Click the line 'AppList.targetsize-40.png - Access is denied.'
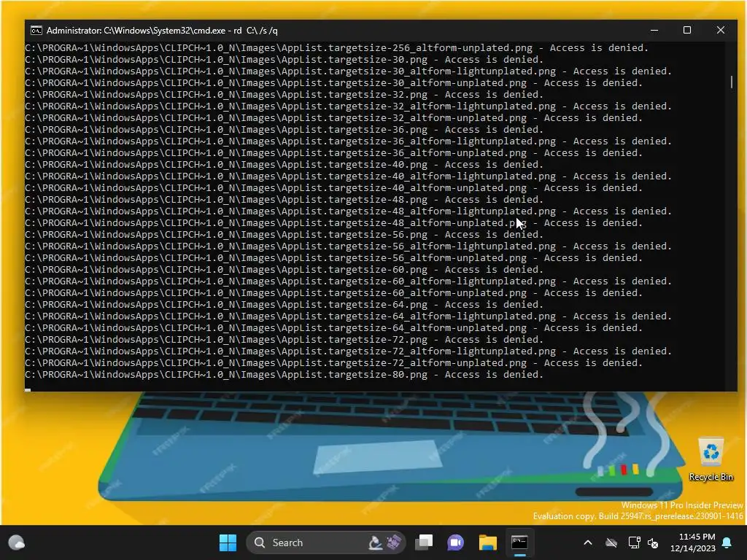The width and height of the screenshot is (747, 560). 284,165
